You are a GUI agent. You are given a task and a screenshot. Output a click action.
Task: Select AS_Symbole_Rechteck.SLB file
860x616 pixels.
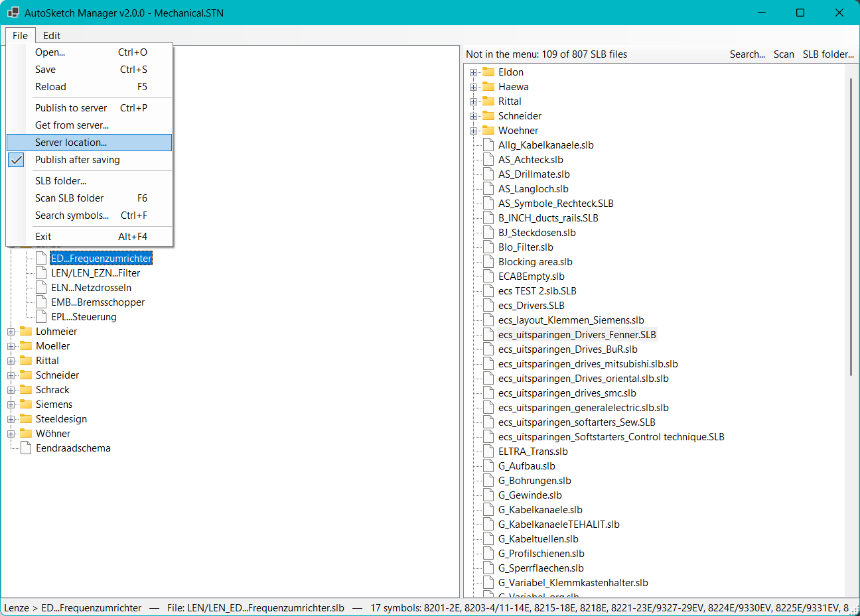point(556,204)
